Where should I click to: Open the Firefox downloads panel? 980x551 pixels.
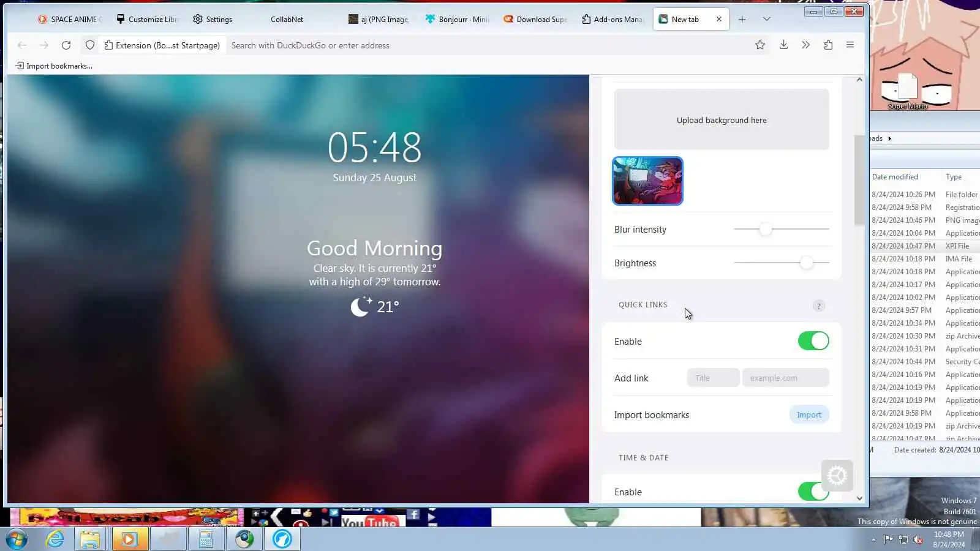783,45
